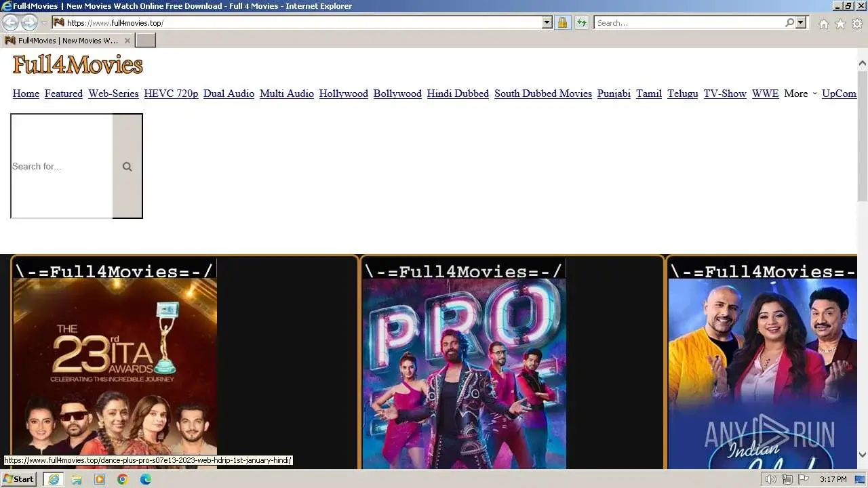The height and width of the screenshot is (488, 868).
Task: Open South Dubbed Movies link
Action: 543,94
